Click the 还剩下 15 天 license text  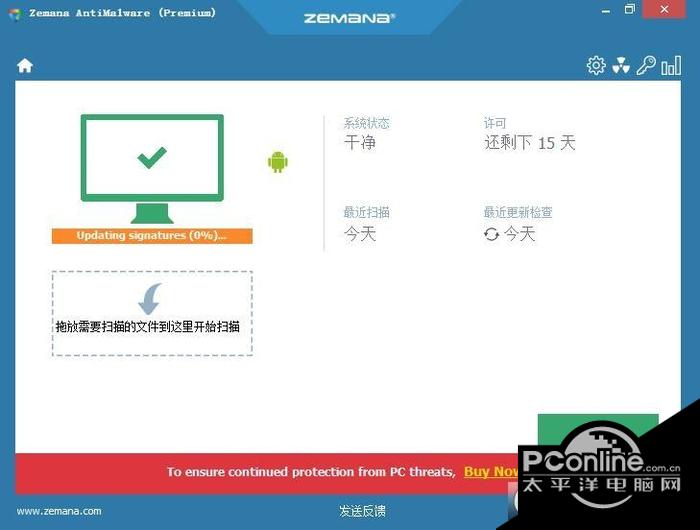pos(530,143)
